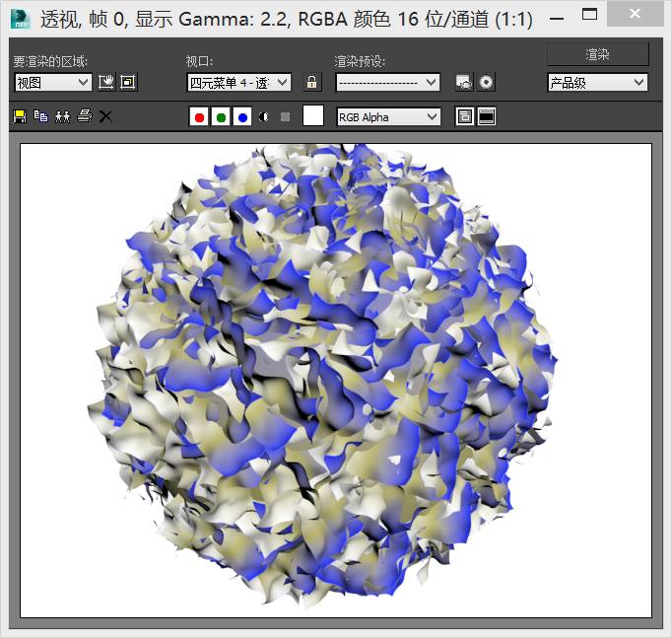Print the rendered image

85,116
